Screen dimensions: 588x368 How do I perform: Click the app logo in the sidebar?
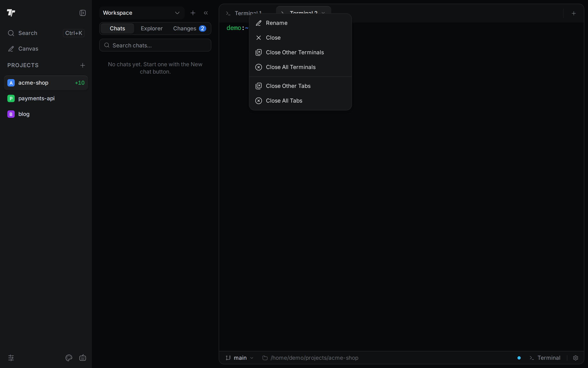[x=11, y=13]
